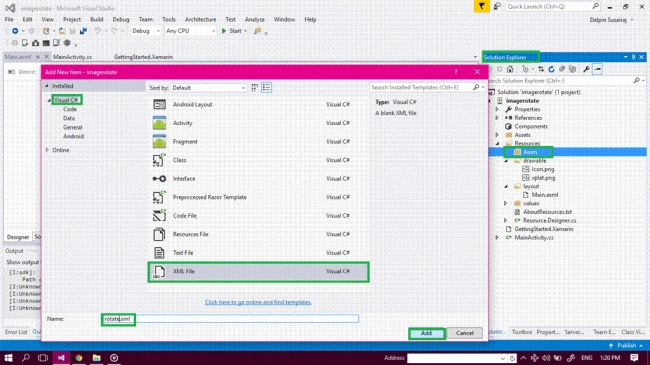
Task: Open the Debug configuration dropdown
Action: (x=146, y=31)
